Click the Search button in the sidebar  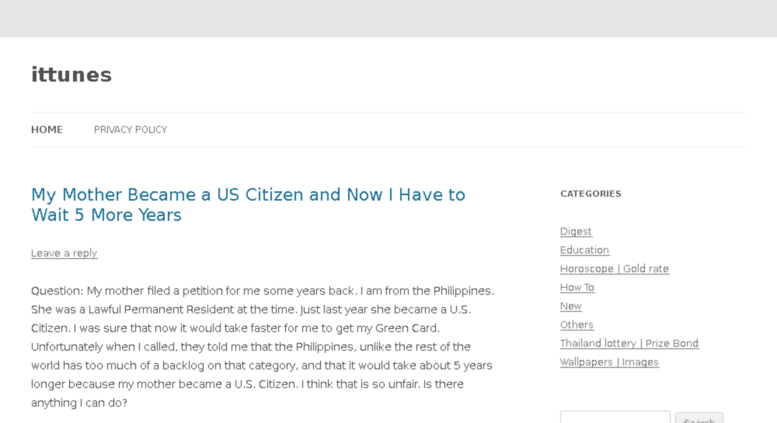[x=699, y=418]
